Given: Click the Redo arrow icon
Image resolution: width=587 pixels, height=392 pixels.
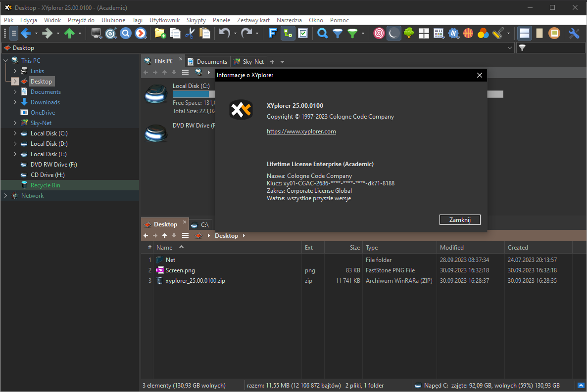Looking at the screenshot, I should [x=246, y=34].
